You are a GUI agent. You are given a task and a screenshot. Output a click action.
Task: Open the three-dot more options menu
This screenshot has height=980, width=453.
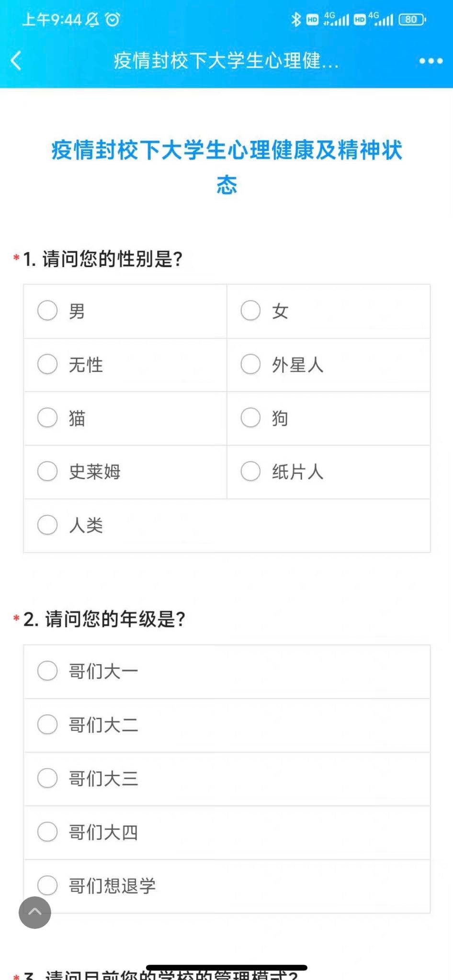click(x=430, y=61)
